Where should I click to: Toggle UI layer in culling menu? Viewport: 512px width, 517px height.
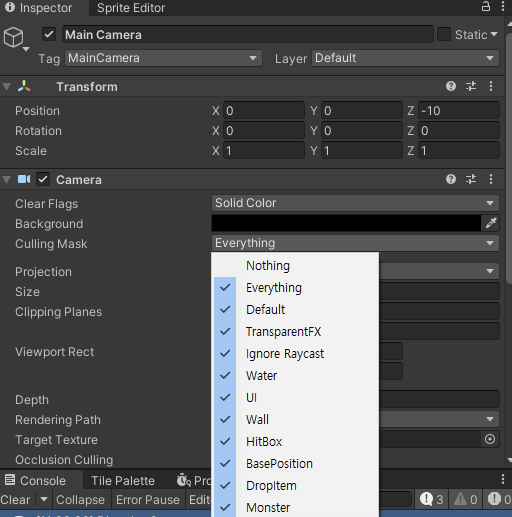(295, 397)
